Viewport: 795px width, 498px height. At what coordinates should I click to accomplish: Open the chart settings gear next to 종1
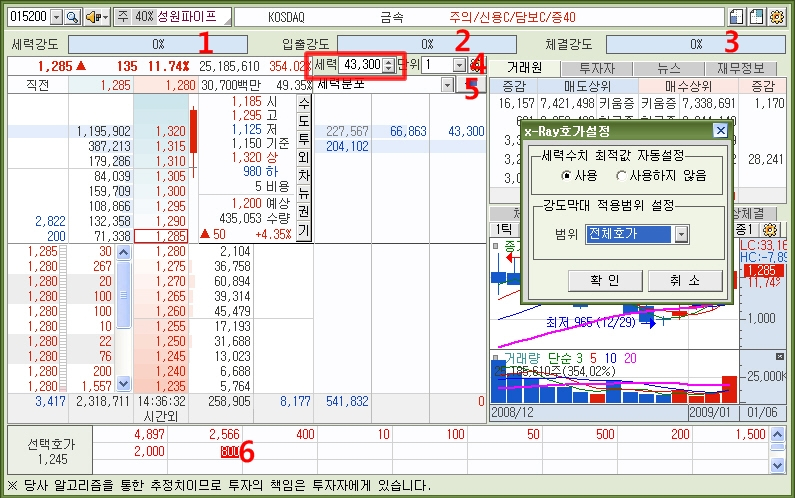pyautogui.click(x=770, y=230)
